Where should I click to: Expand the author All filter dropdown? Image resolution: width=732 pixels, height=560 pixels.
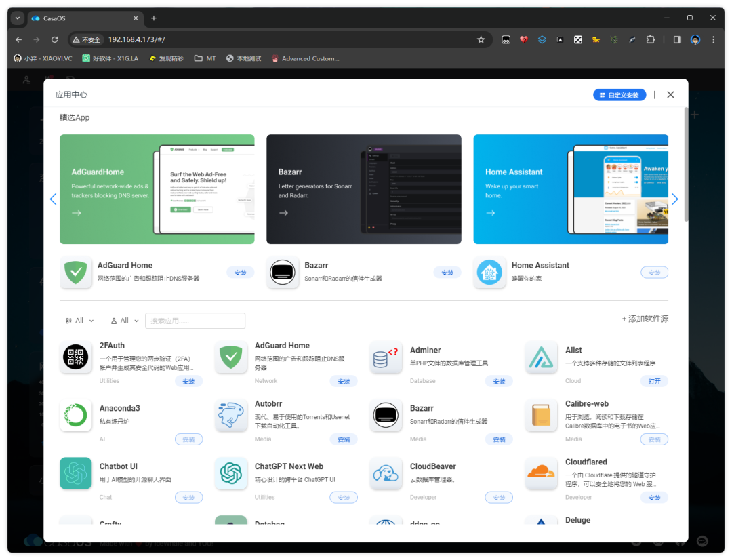click(125, 321)
